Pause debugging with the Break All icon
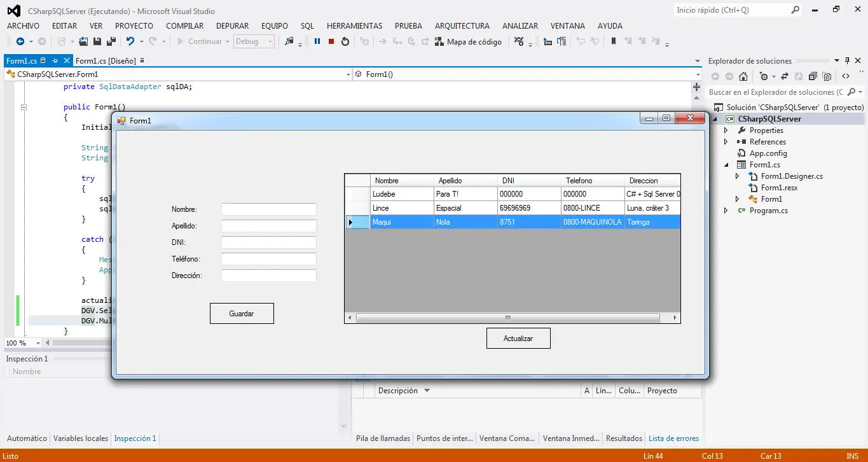Screen dimensions: 868x462 point(317,41)
